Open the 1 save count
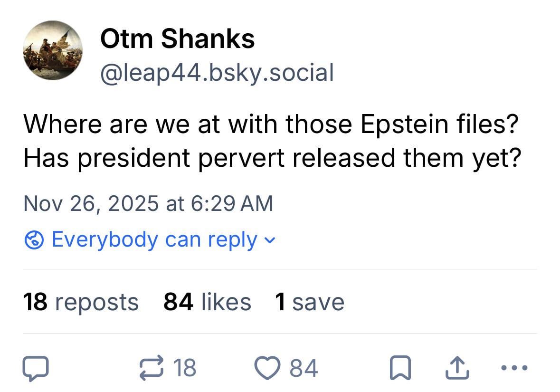The width and height of the screenshot is (560, 392). click(x=309, y=302)
